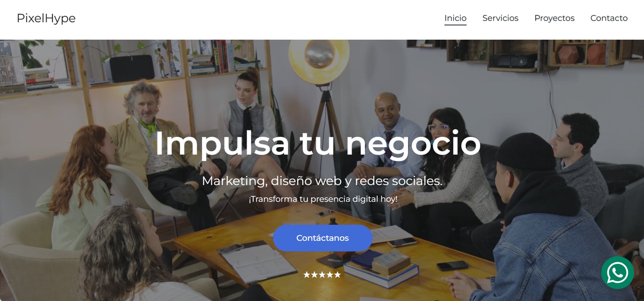Click the blue Contáctanos button
644x301 pixels.
[x=322, y=238]
